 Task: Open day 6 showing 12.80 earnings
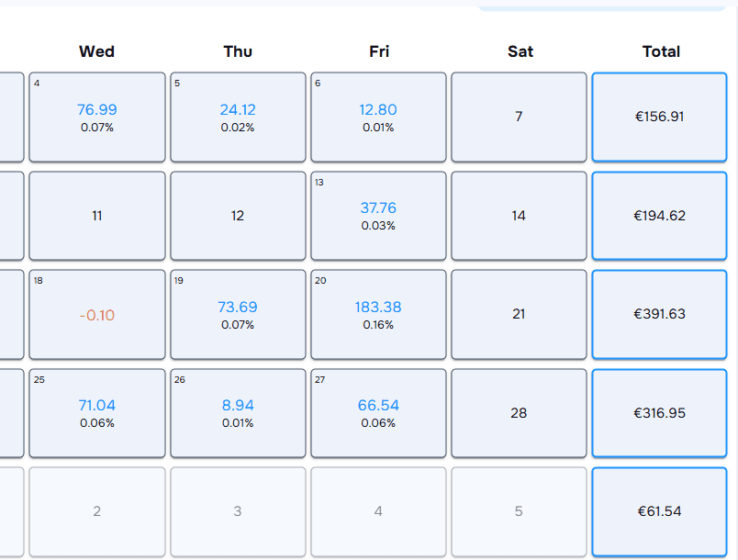(x=378, y=117)
